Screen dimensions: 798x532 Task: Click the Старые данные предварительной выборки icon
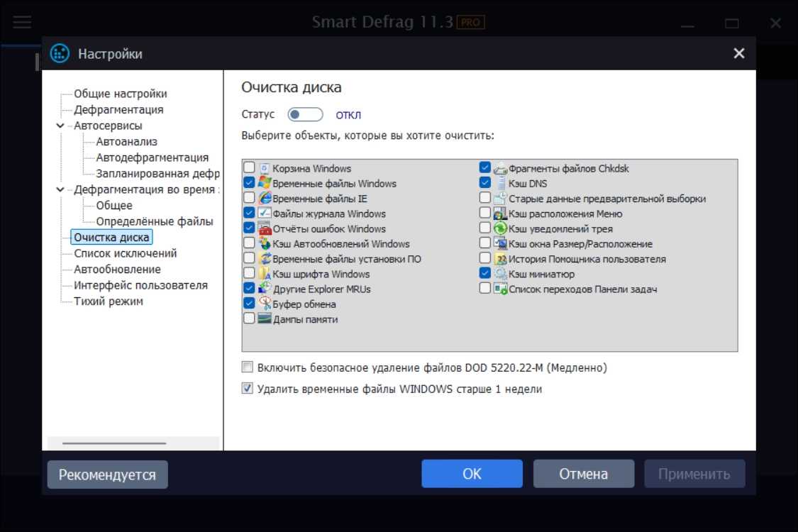click(500, 198)
